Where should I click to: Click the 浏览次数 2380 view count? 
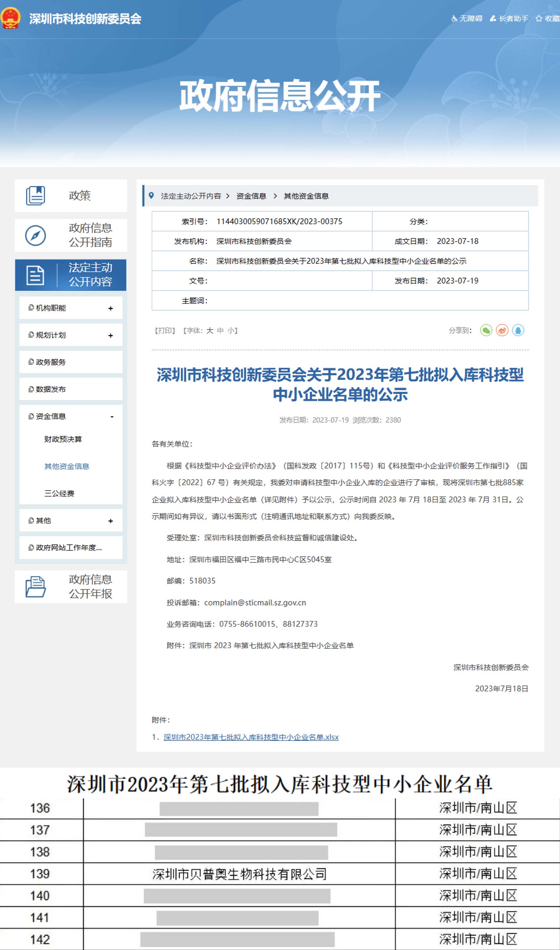[377, 420]
